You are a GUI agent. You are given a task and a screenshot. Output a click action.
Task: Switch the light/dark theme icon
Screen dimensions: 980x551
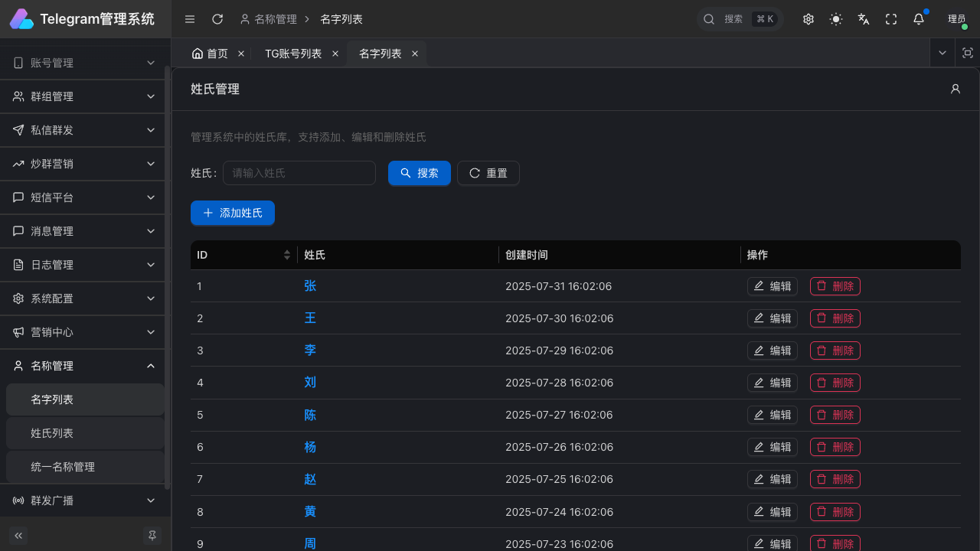point(836,19)
